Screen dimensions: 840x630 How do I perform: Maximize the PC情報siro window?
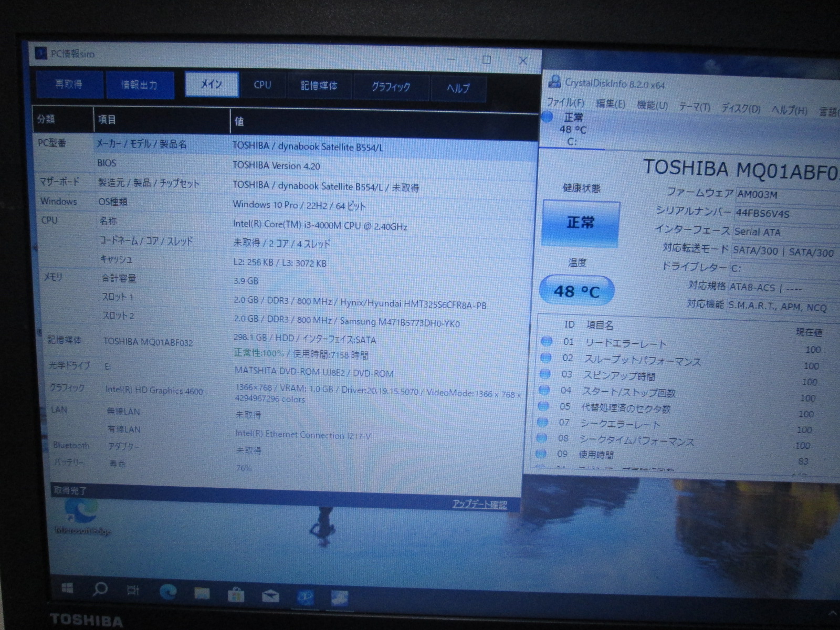click(487, 60)
